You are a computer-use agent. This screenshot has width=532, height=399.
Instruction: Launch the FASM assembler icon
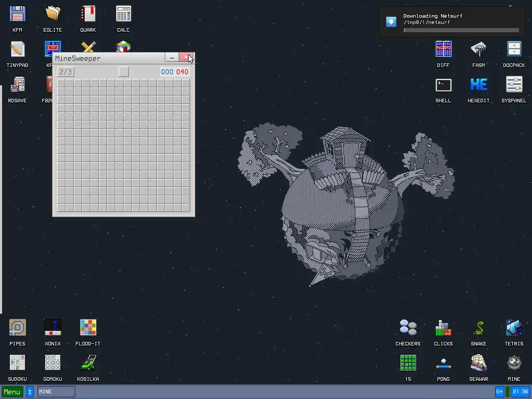(x=478, y=49)
